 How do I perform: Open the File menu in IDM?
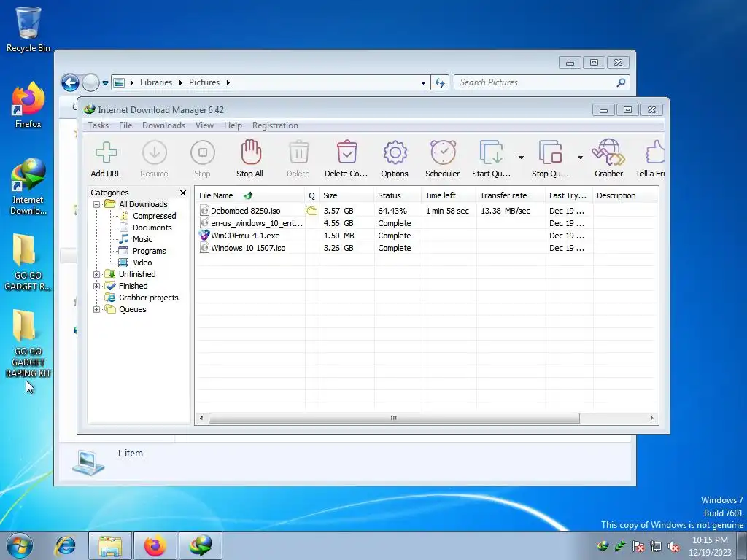(125, 125)
